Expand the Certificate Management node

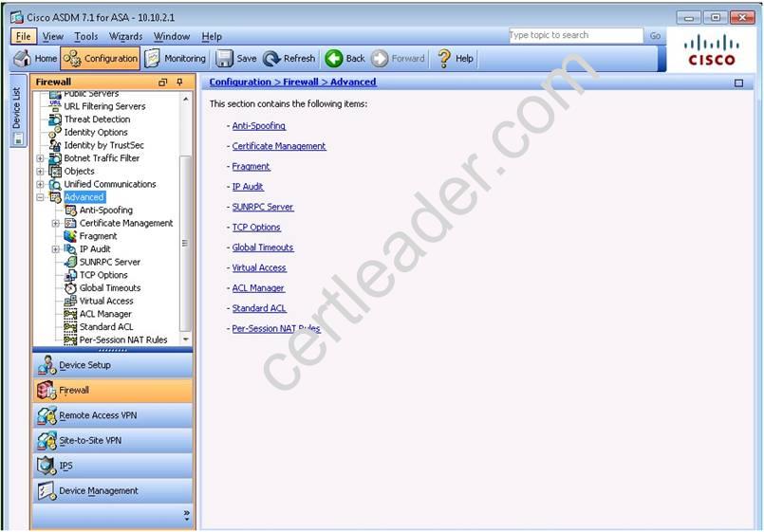point(56,223)
